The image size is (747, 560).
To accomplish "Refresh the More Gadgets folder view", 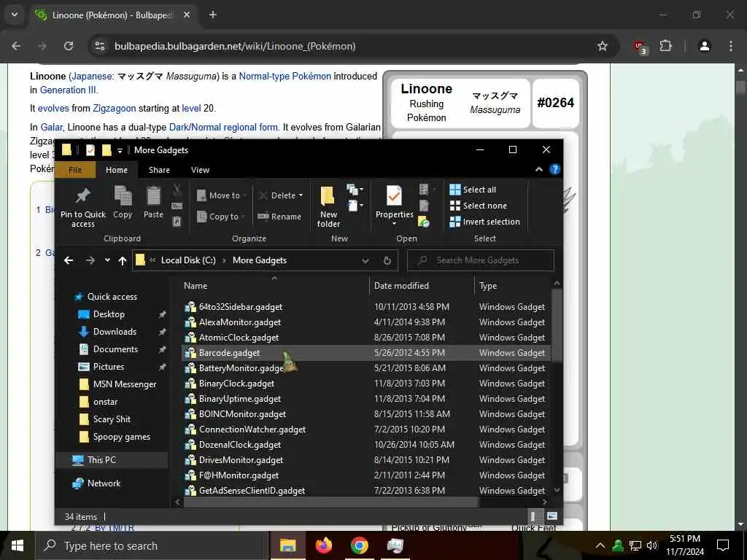I will [x=387, y=260].
